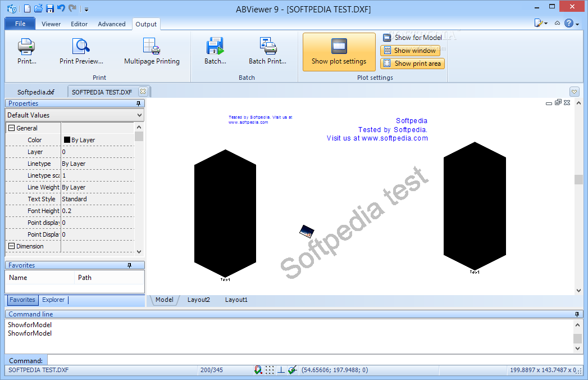The width and height of the screenshot is (588, 380).
Task: Click the Line Weight By Layer value
Action: point(98,187)
